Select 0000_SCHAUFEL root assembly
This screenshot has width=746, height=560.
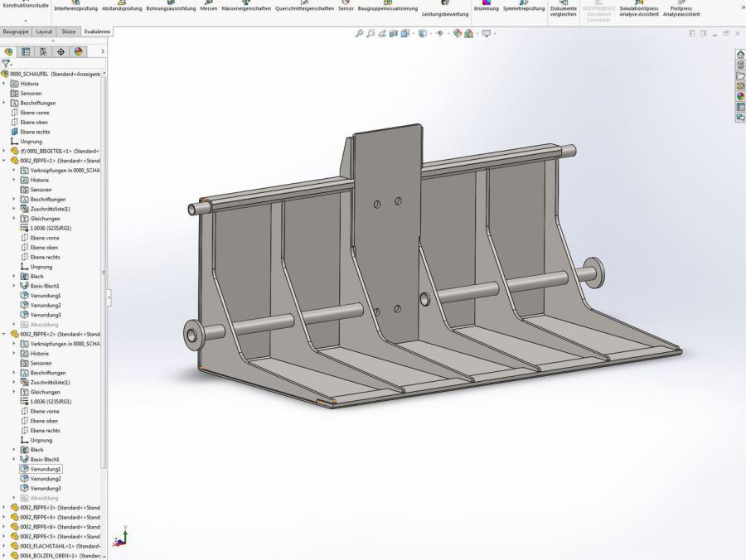coord(51,75)
